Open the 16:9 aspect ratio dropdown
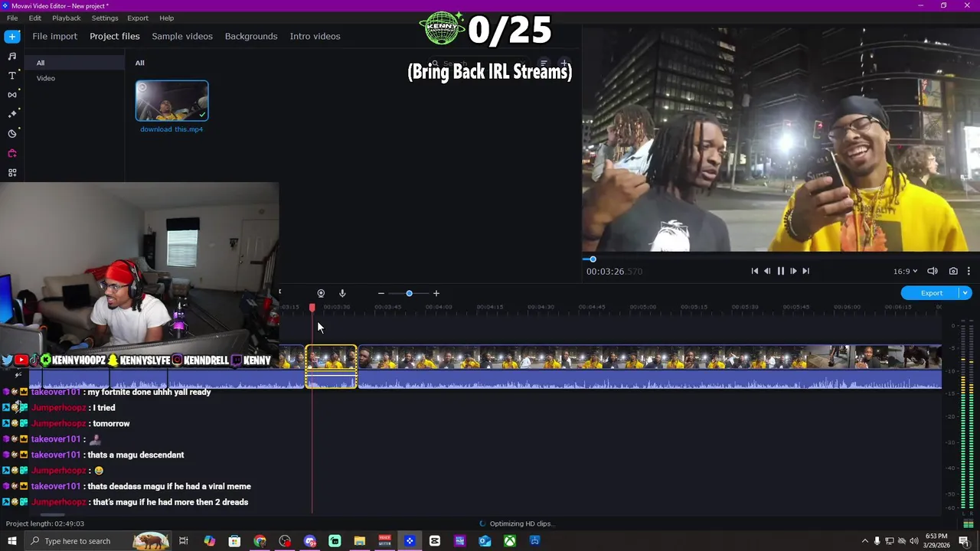Screen dimensions: 980x551 pos(905,271)
